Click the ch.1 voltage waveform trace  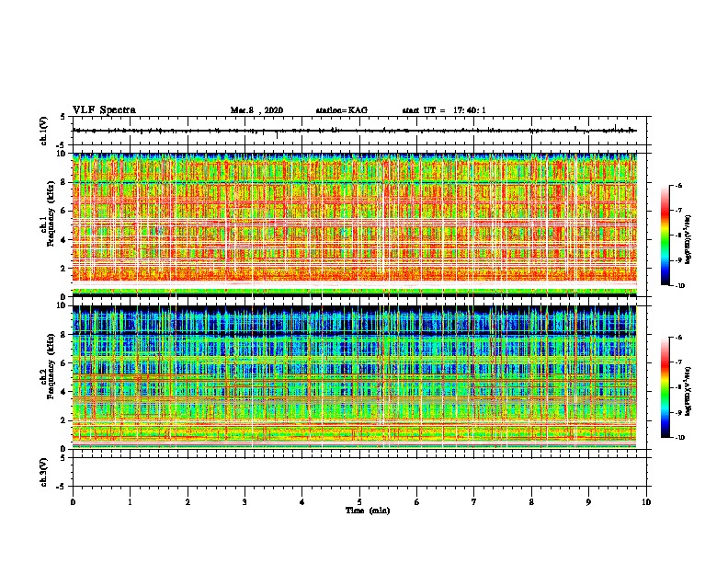pyautogui.click(x=355, y=131)
